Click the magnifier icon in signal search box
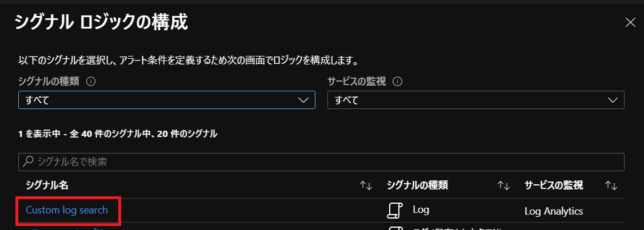 coord(28,162)
